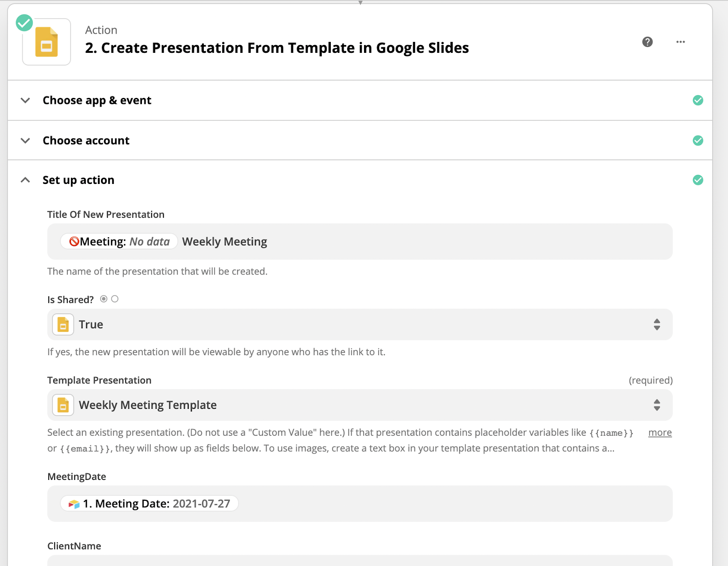Click the MeetingDate label
The height and width of the screenshot is (566, 728).
point(77,477)
